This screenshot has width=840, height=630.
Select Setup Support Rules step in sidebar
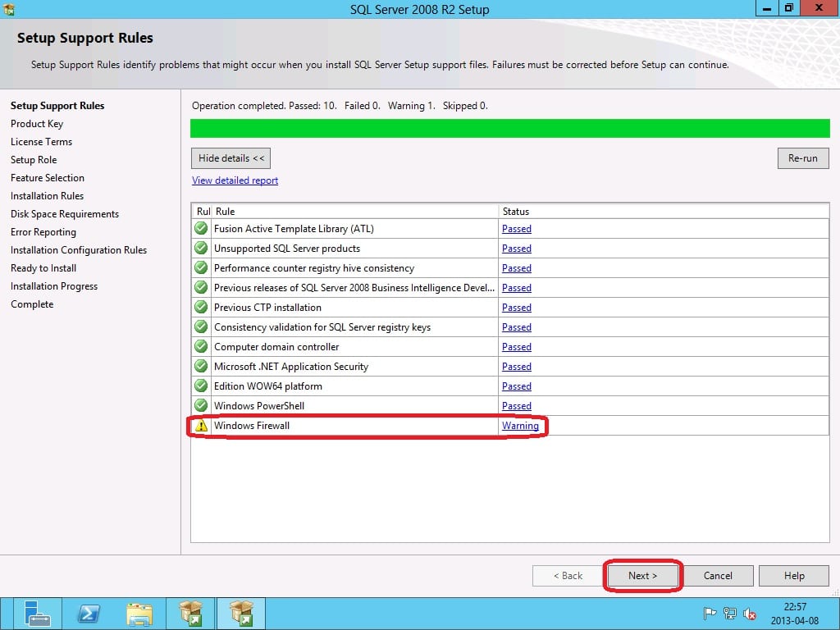coord(57,106)
